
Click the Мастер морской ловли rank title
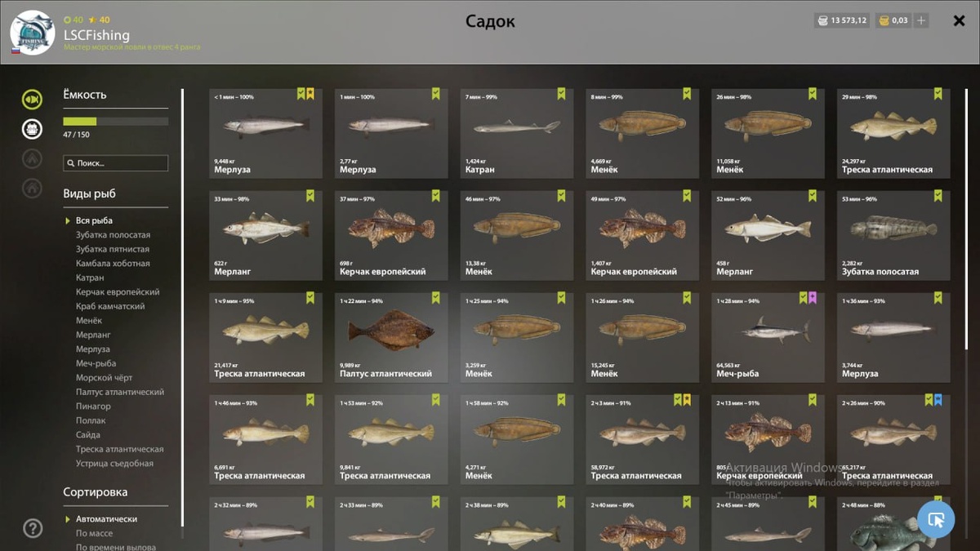132,47
